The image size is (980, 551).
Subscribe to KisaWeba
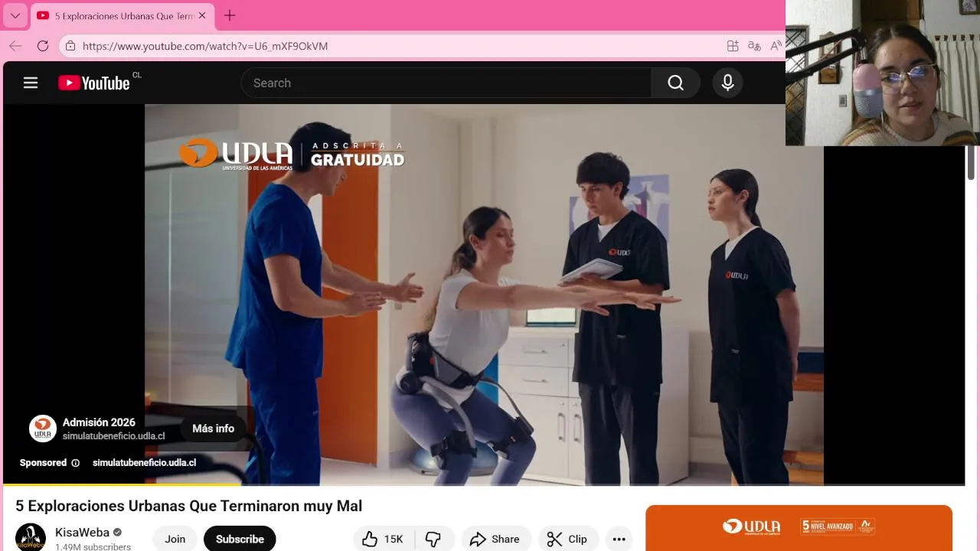click(240, 539)
